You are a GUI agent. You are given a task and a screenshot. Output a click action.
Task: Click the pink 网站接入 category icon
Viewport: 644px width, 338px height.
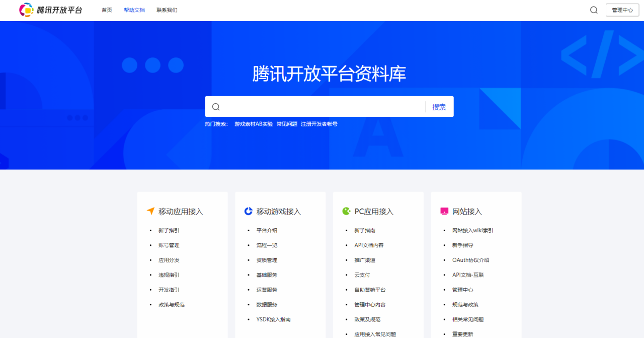point(444,211)
